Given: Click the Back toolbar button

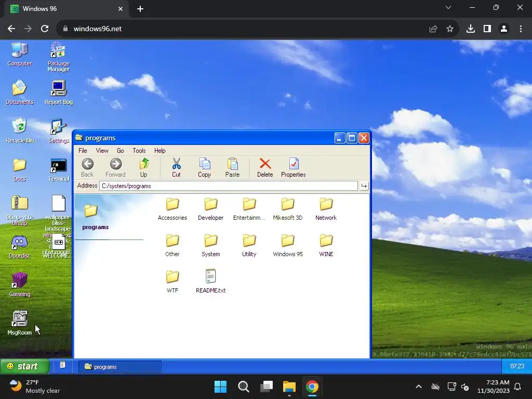Looking at the screenshot, I should pyautogui.click(x=87, y=168).
